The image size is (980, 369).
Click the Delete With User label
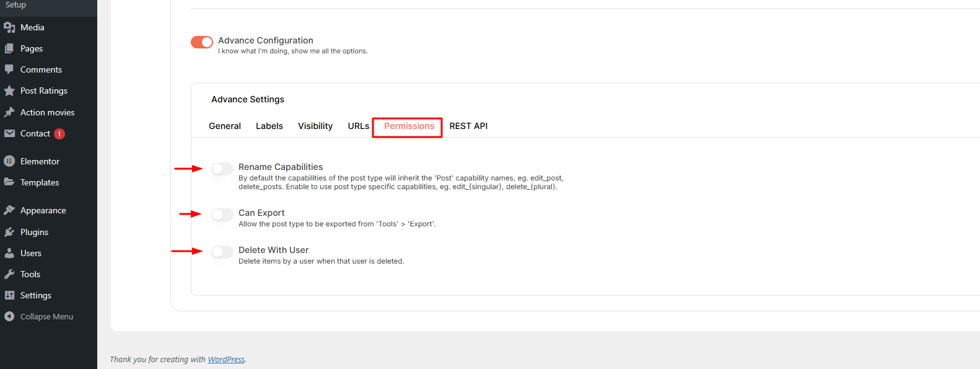(x=273, y=250)
